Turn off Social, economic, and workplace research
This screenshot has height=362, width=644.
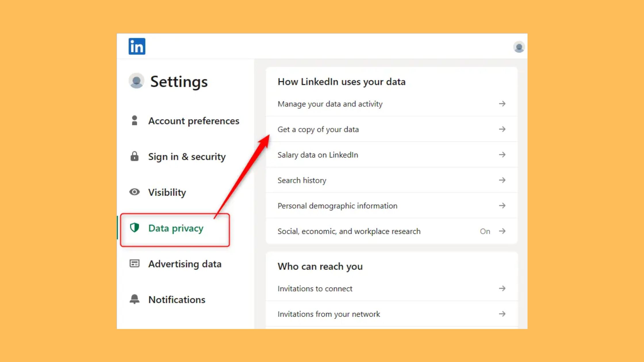(x=485, y=231)
